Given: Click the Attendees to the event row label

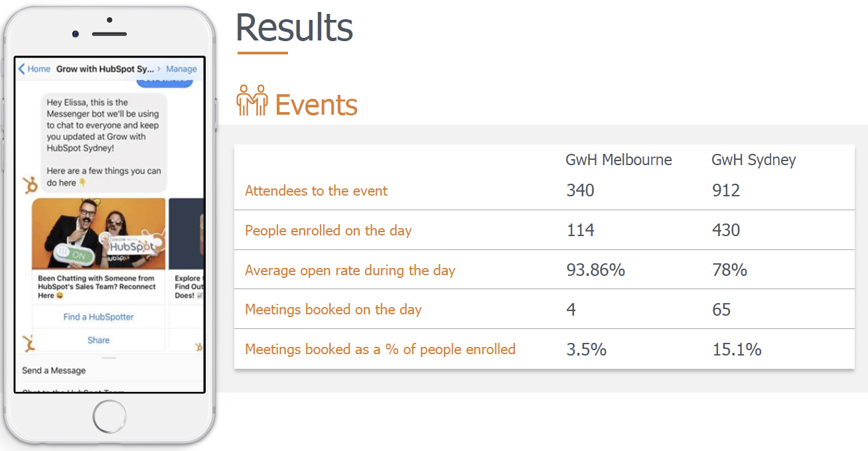Looking at the screenshot, I should click(x=317, y=191).
